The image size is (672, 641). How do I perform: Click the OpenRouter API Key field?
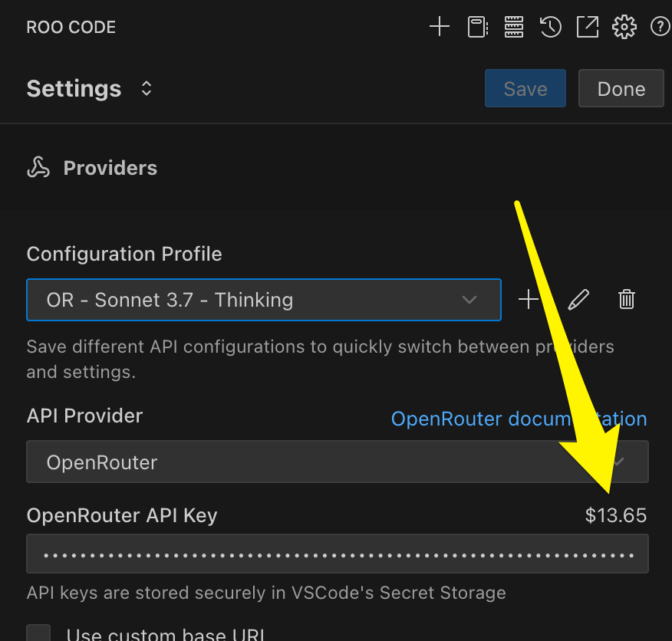pyautogui.click(x=338, y=554)
